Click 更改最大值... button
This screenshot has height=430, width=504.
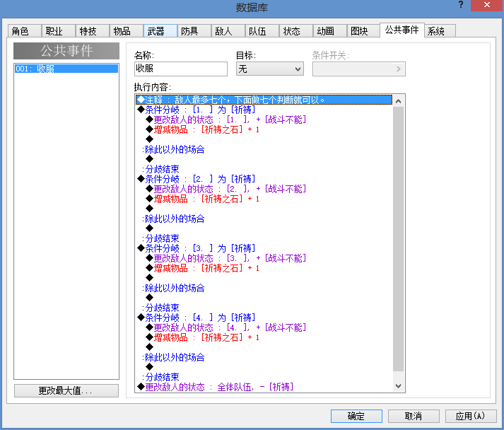tap(66, 390)
